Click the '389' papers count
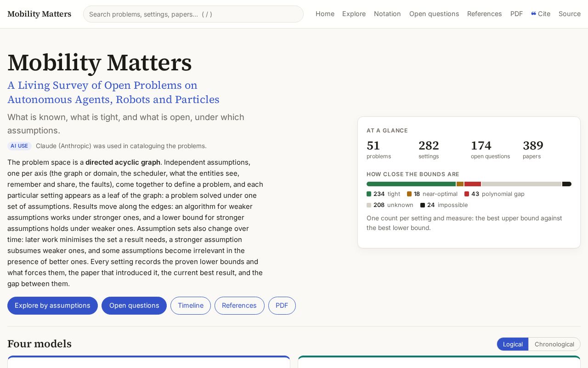The width and height of the screenshot is (588, 368). 533,145
